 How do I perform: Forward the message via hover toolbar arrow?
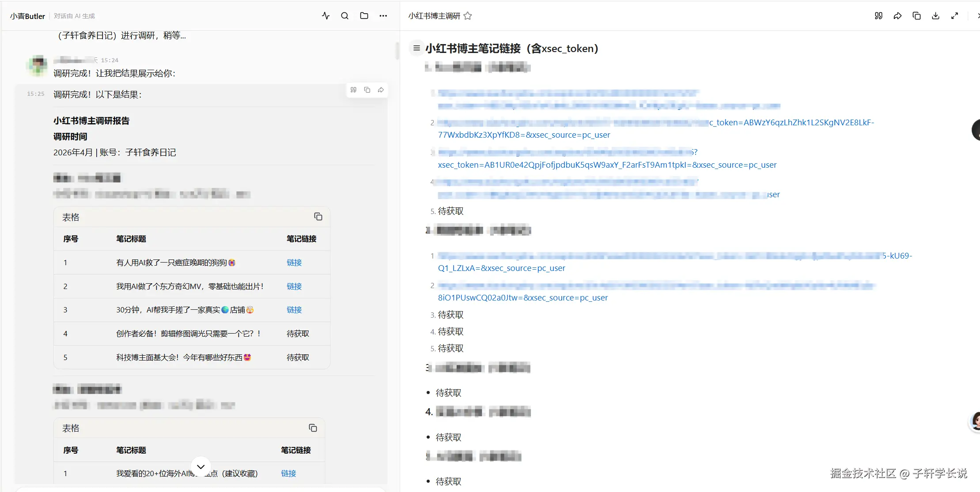[x=381, y=90]
